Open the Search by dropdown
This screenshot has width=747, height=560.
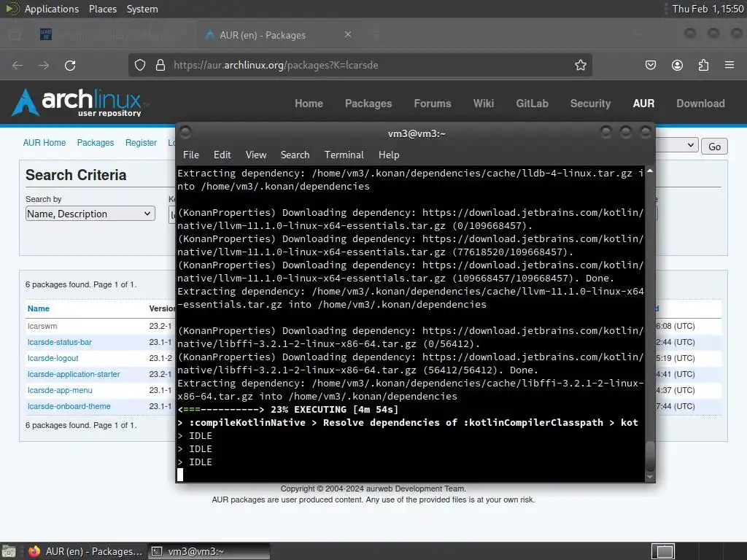(x=90, y=214)
